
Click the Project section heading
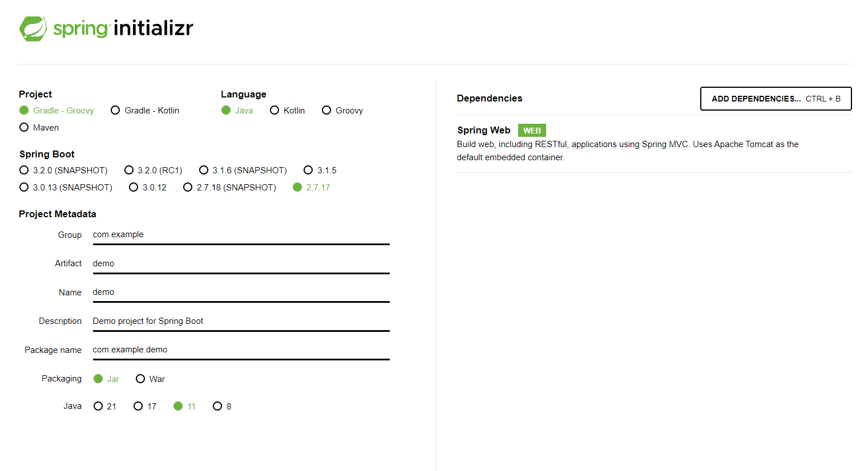point(35,95)
